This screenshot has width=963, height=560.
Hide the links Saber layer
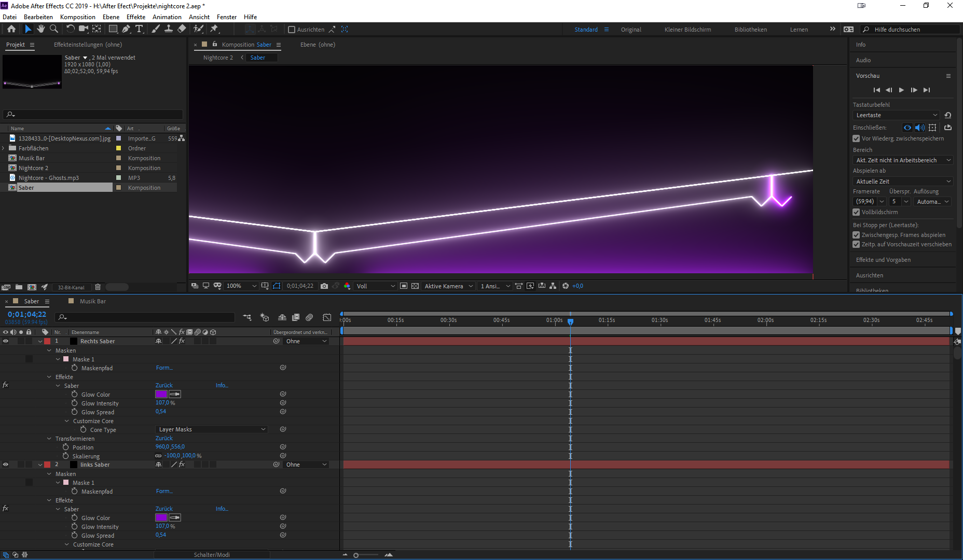pos(6,465)
